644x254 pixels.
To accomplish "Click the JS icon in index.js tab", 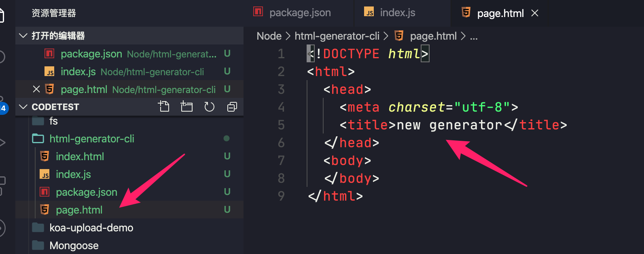I will click(x=369, y=11).
